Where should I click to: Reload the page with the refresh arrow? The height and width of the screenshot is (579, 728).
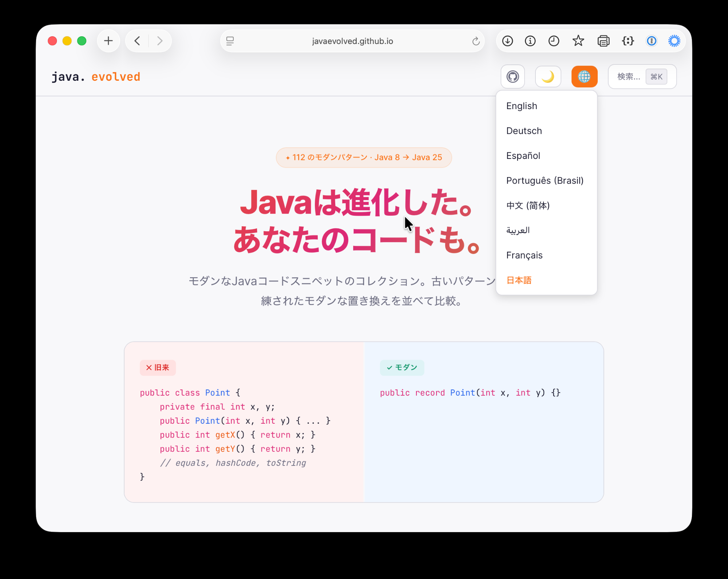(476, 41)
